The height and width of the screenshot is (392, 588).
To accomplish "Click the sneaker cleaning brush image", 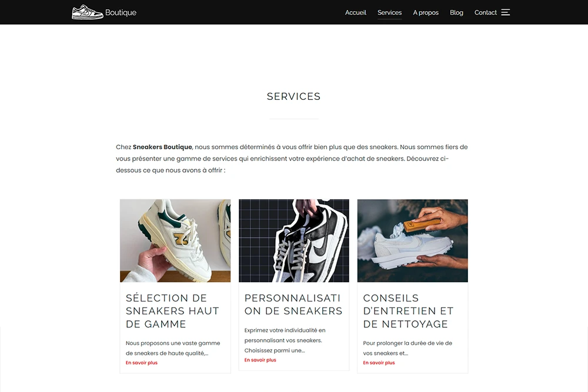I will pos(413,240).
